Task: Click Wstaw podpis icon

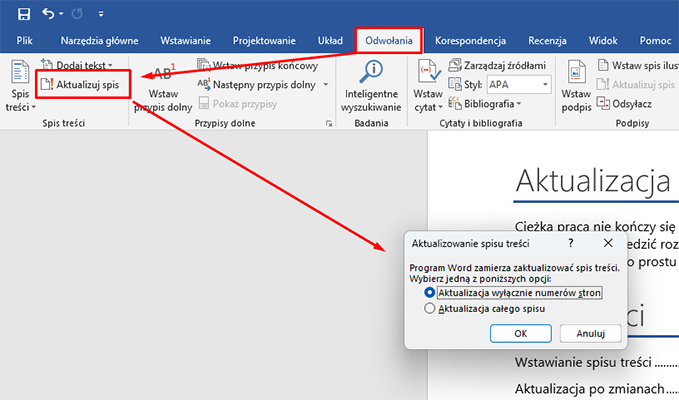Action: point(576,86)
